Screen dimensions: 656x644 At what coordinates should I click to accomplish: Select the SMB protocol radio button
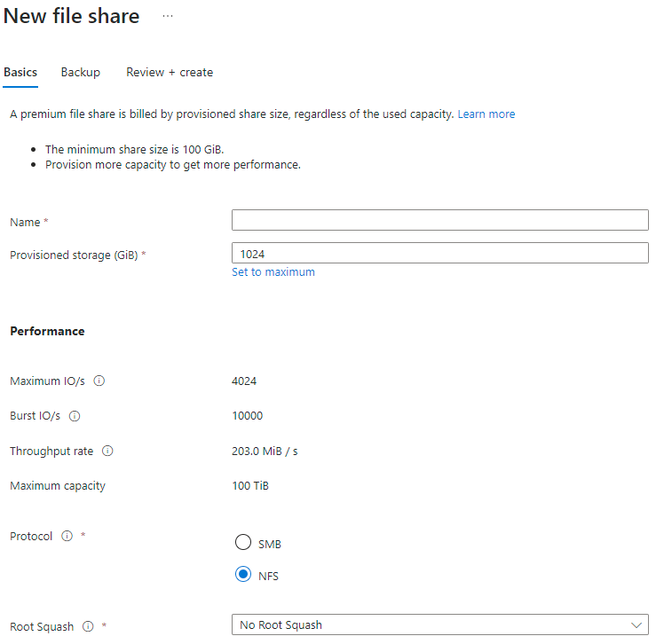click(x=242, y=543)
